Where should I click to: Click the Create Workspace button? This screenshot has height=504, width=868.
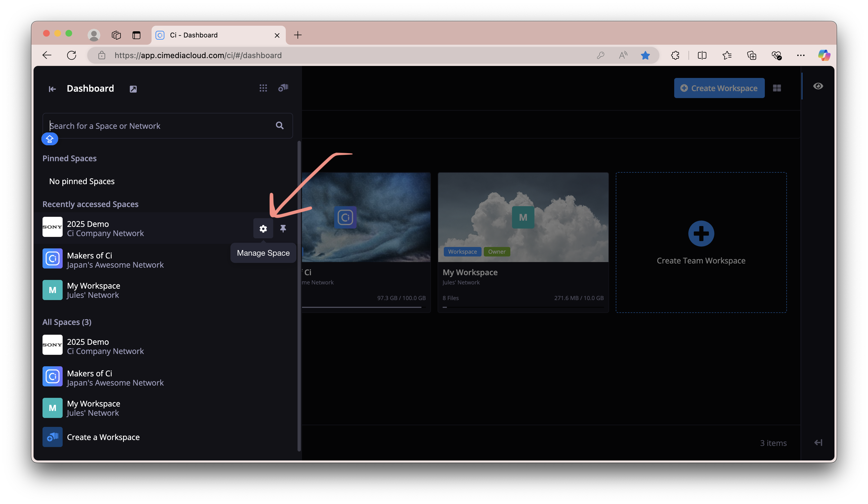(719, 88)
